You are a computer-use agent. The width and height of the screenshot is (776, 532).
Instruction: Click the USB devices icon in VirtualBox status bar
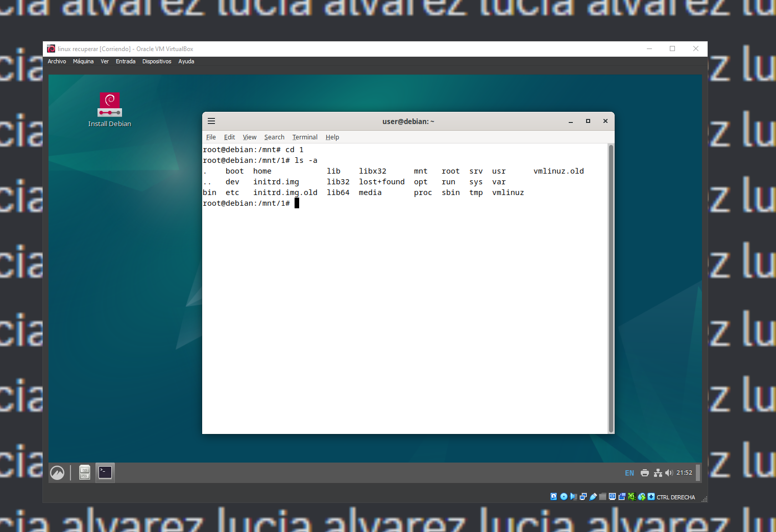[x=593, y=496]
